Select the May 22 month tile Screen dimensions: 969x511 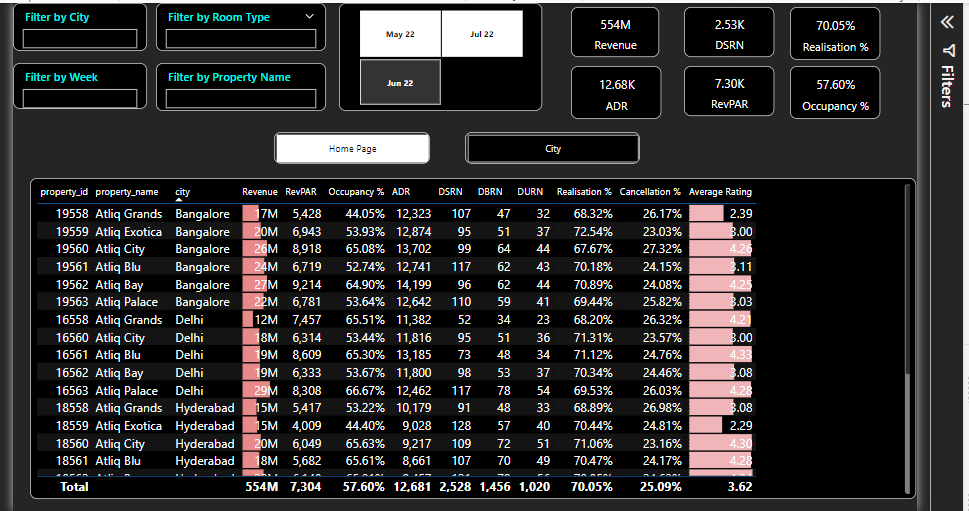[400, 34]
